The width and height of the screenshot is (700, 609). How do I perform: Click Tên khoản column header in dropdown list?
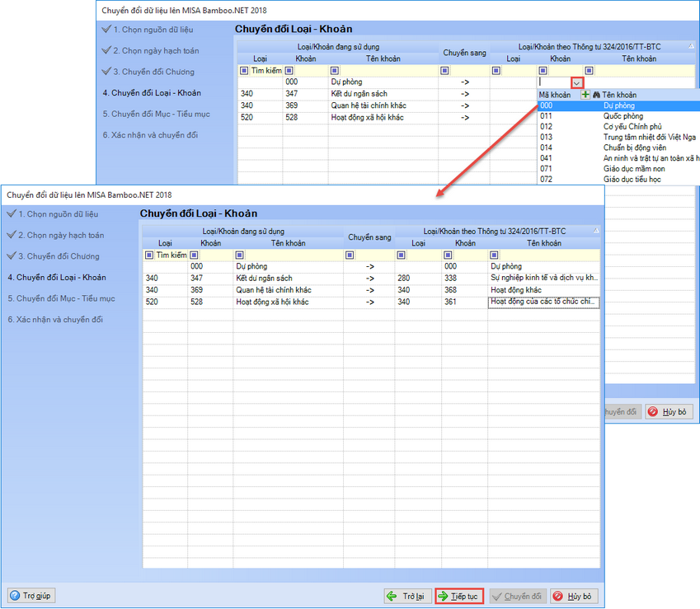click(618, 95)
